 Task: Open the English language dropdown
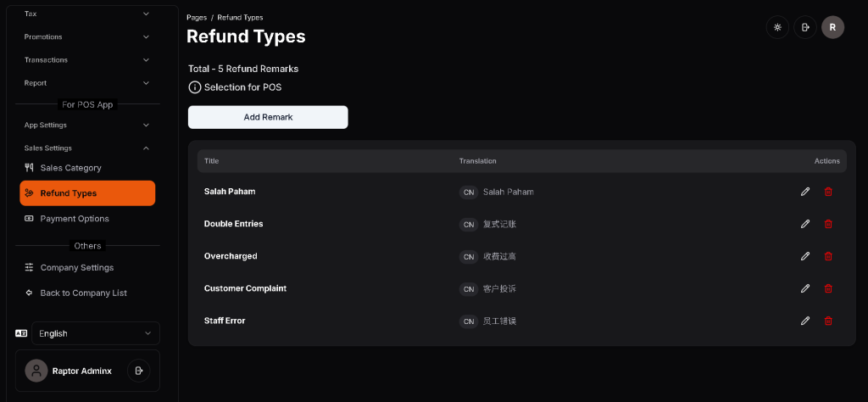(87, 333)
